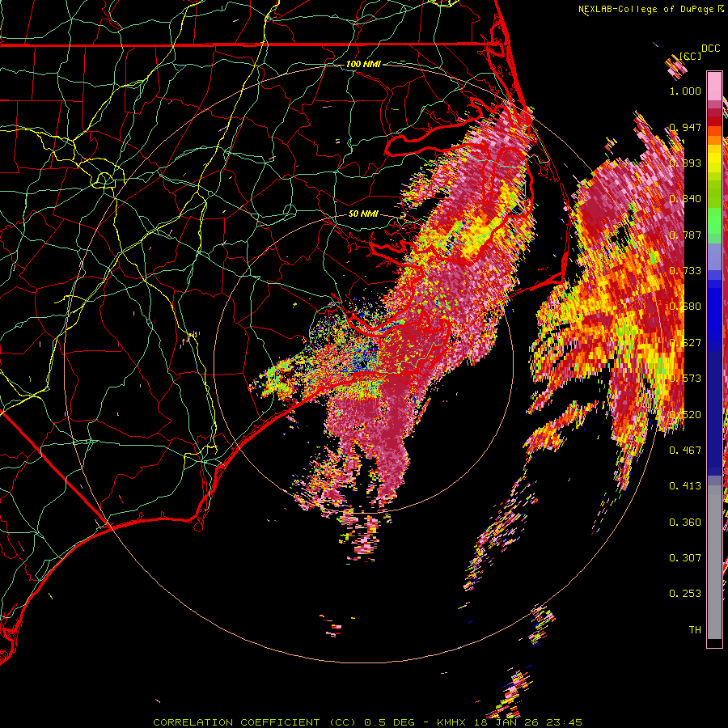Click the 0.627 scale value
Viewport: 728px width, 728px height.
coord(685,343)
